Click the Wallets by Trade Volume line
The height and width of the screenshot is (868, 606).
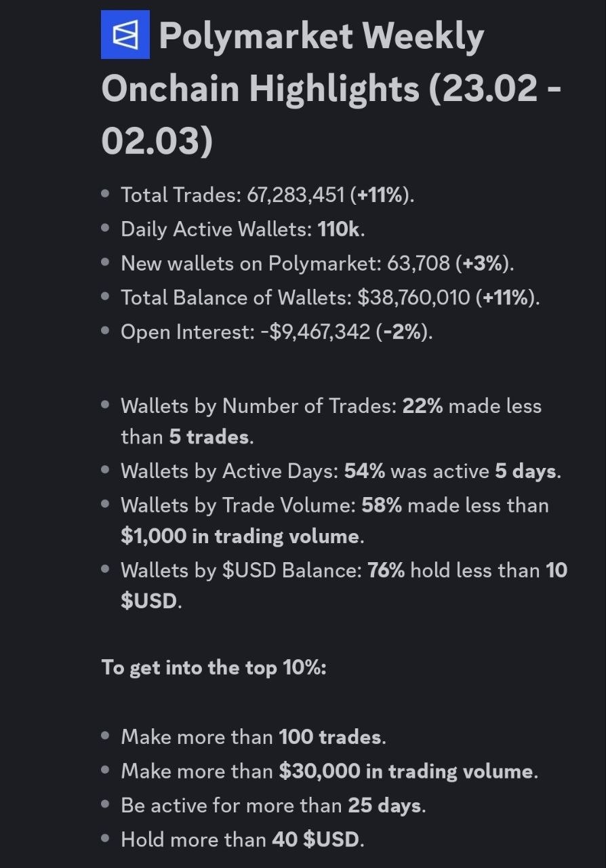[x=335, y=520]
